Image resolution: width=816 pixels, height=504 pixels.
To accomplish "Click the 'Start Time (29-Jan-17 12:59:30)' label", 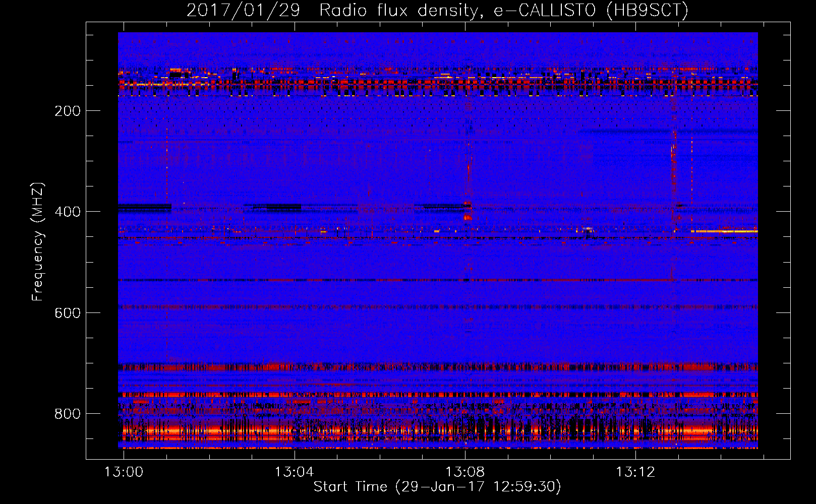I will (437, 487).
